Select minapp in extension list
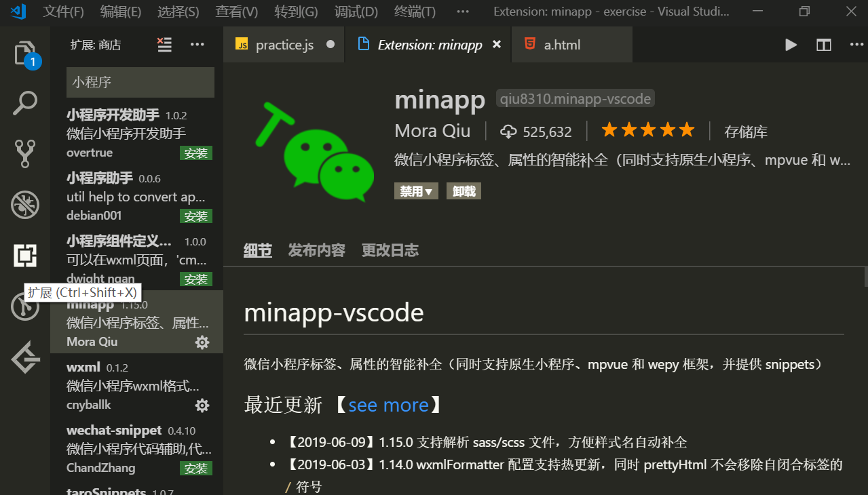 point(136,323)
